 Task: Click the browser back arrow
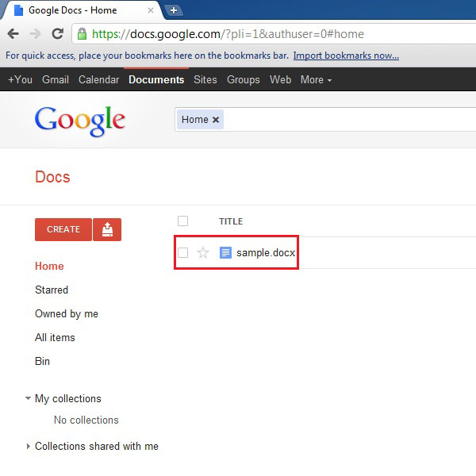[x=13, y=33]
